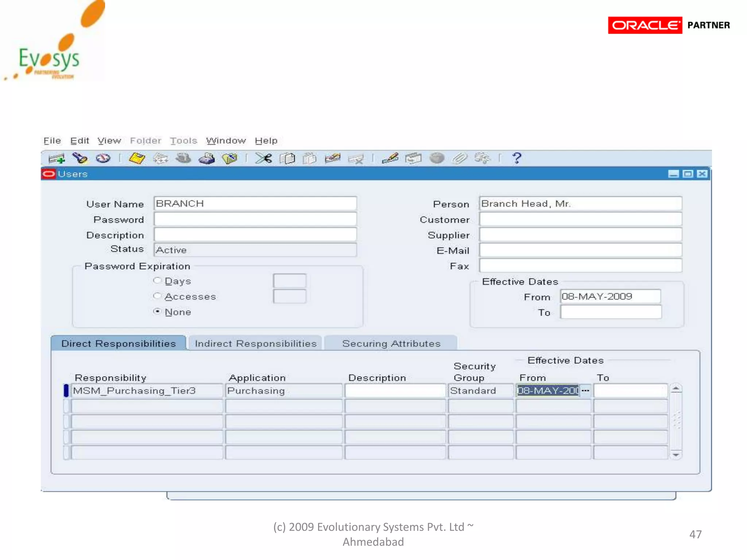The width and height of the screenshot is (747, 560).
Task: Open the Edit menu
Action: pyautogui.click(x=80, y=141)
